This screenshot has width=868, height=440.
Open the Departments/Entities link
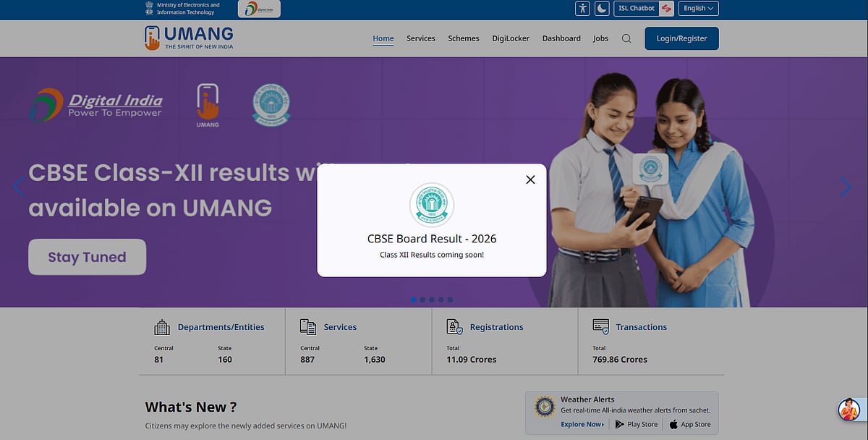(x=221, y=327)
